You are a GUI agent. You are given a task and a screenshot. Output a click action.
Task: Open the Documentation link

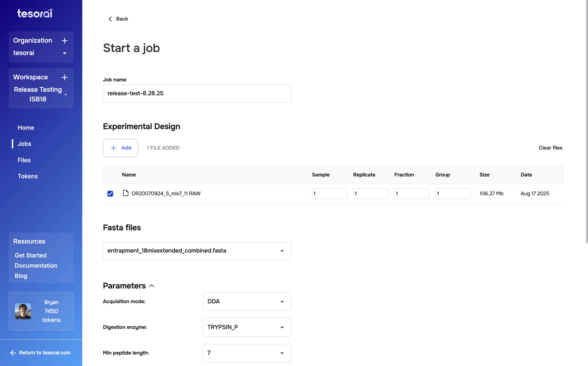36,266
